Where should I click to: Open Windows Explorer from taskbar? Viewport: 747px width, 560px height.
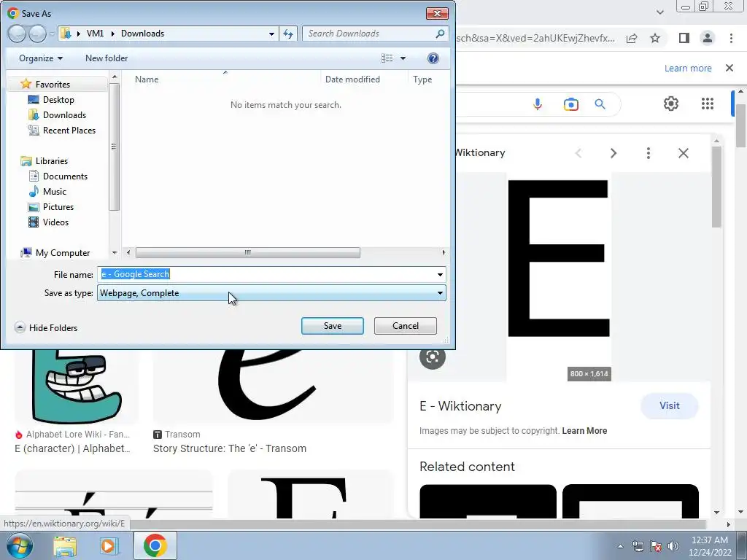(x=65, y=545)
